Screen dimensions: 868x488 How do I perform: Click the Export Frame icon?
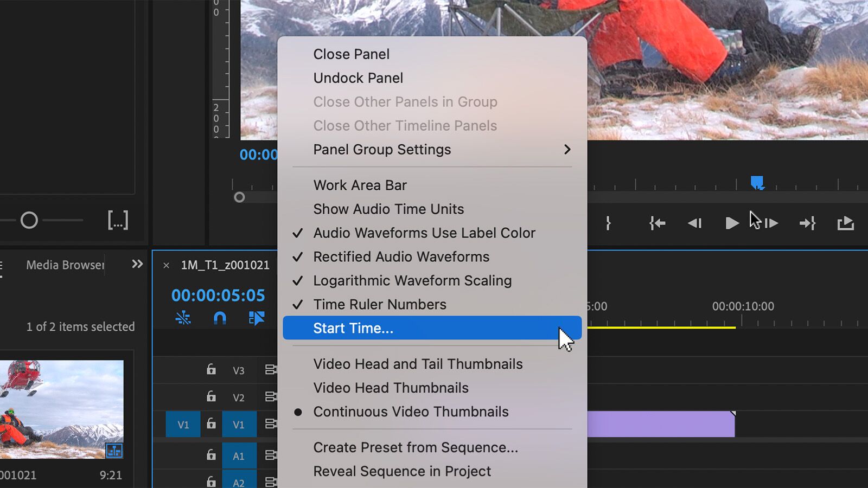pos(846,223)
